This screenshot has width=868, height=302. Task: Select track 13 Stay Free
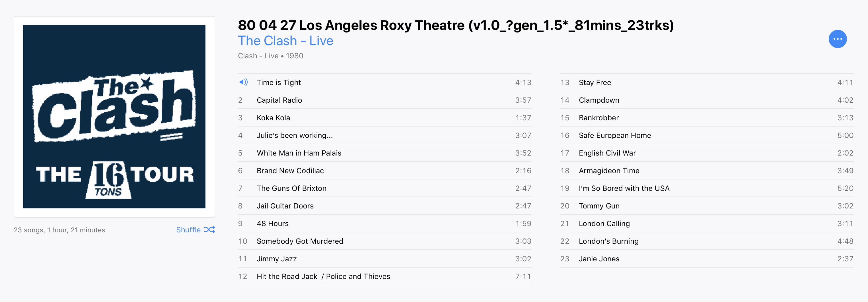[x=707, y=82]
